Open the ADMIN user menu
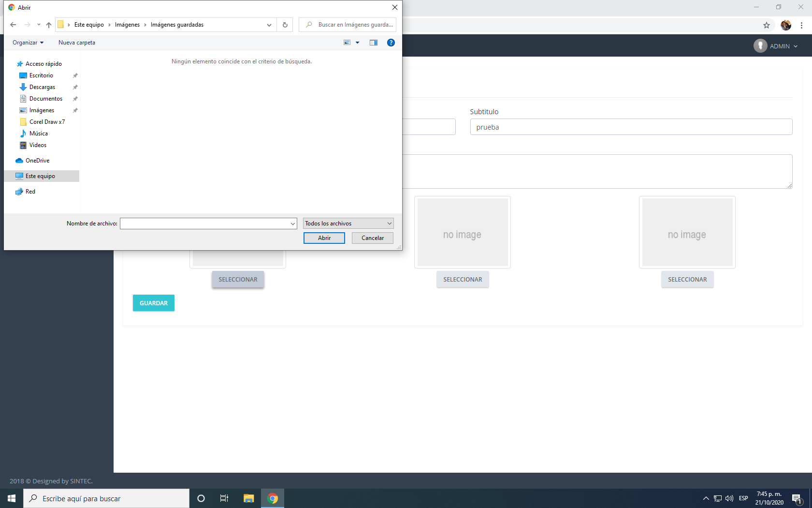 [x=776, y=46]
